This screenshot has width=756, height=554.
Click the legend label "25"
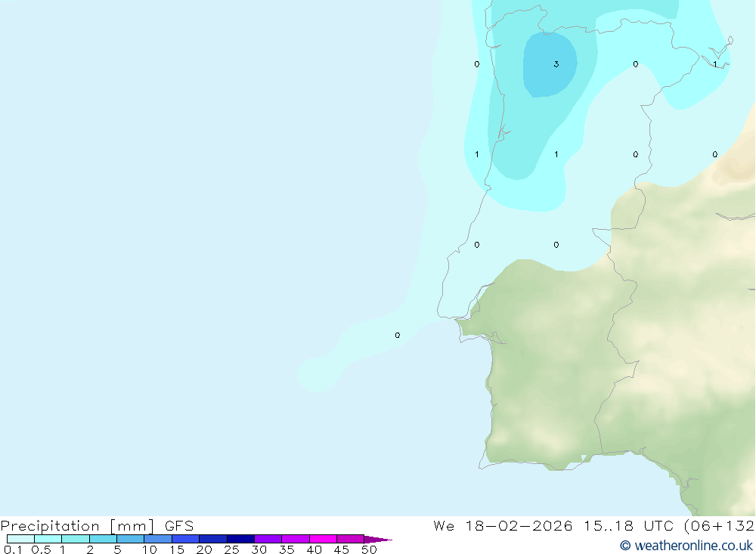[x=232, y=549]
